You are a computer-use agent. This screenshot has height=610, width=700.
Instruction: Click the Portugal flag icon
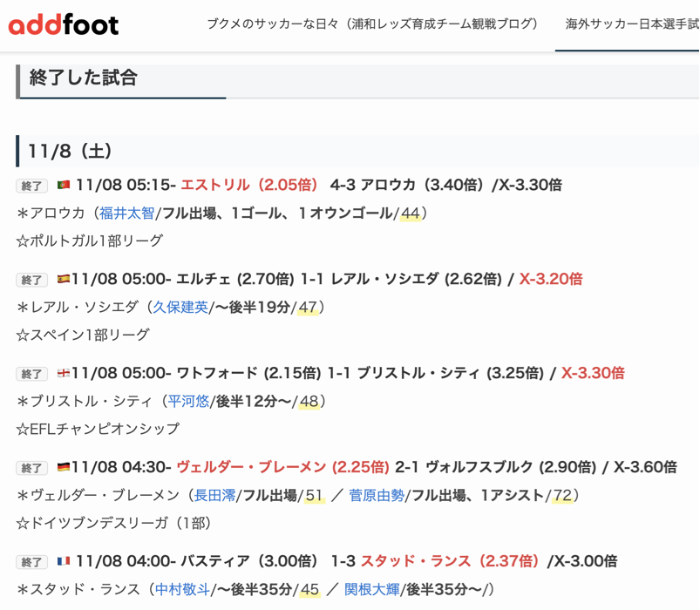click(x=63, y=186)
